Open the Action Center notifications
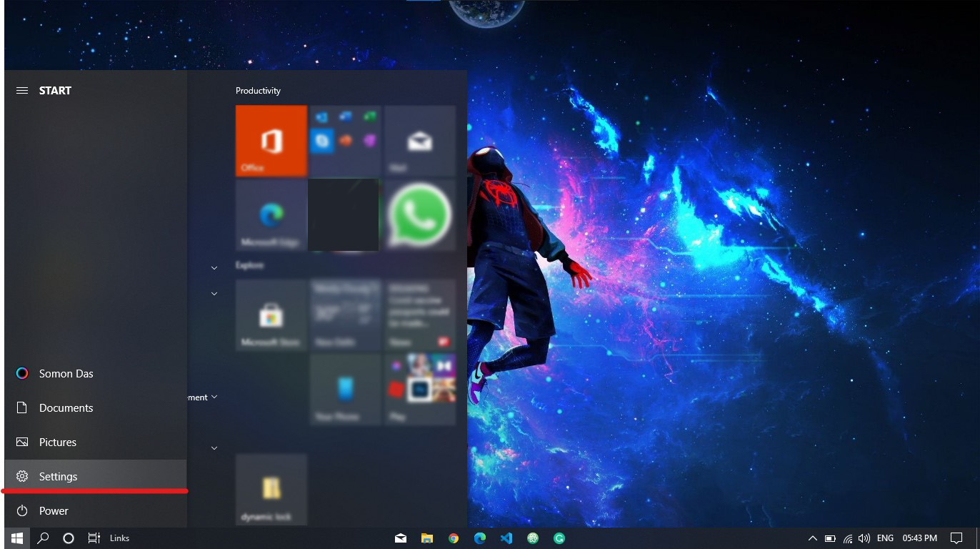 click(956, 538)
